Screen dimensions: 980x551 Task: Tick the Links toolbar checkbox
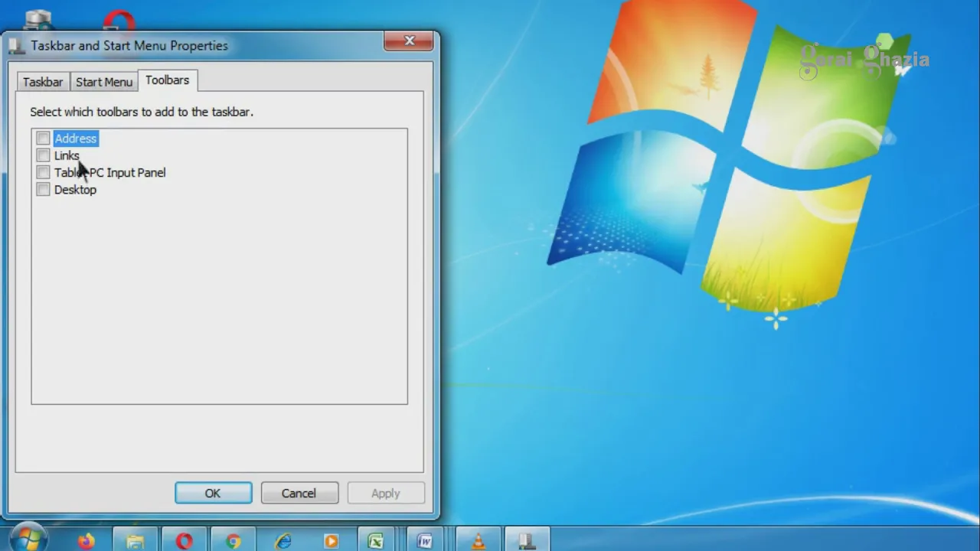point(43,155)
